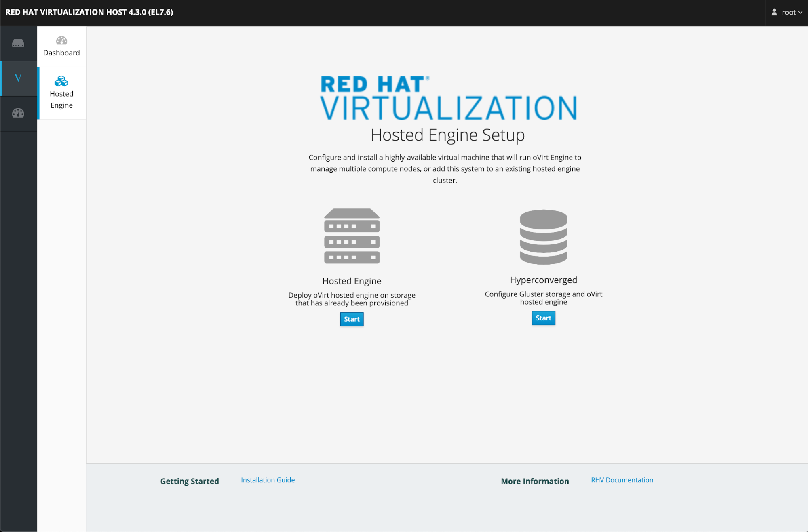This screenshot has width=808, height=532.
Task: Click the Hosted Engine Setup heading
Action: coord(447,135)
